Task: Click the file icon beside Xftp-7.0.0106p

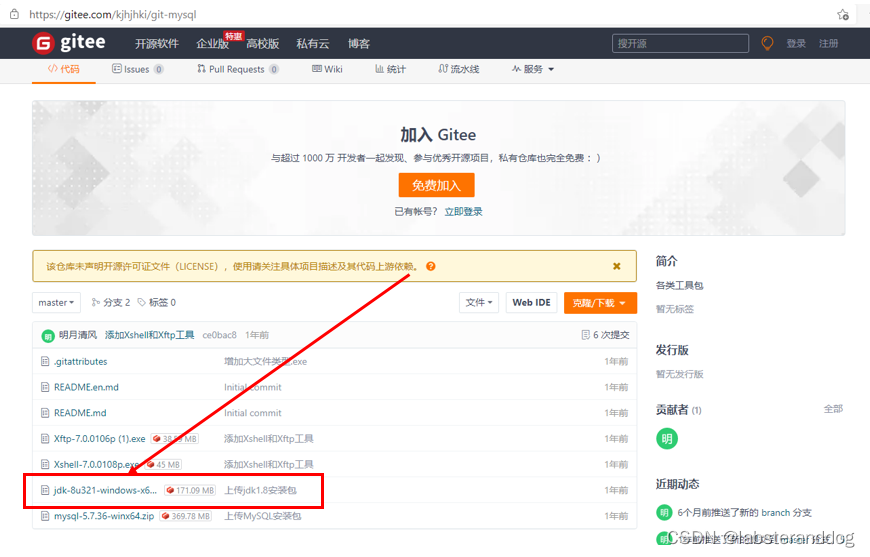Action: coord(45,439)
